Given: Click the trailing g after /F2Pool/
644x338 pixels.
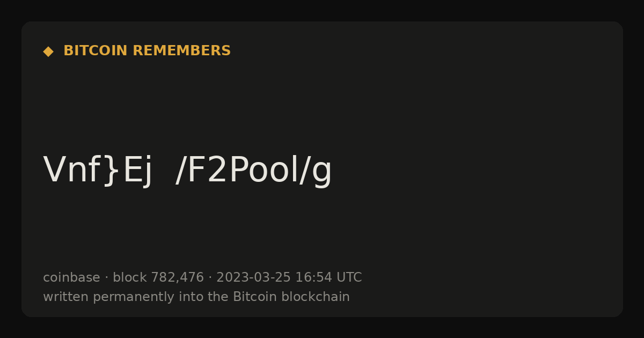Looking at the screenshot, I should 321,174.
